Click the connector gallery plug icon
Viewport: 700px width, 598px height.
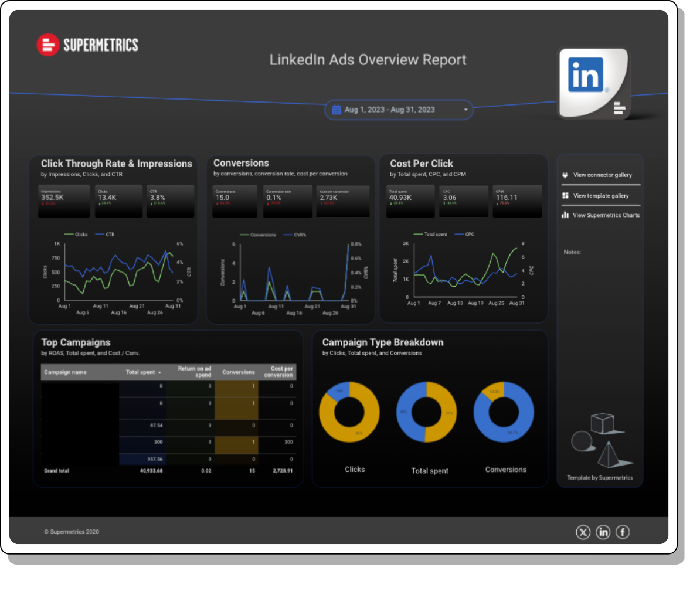(x=565, y=175)
